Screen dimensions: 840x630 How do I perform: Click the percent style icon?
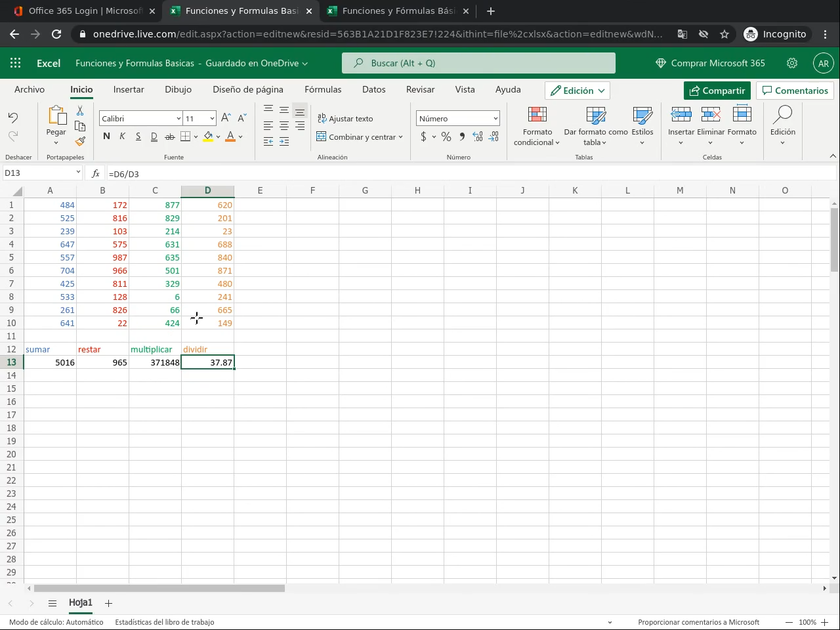tap(446, 136)
